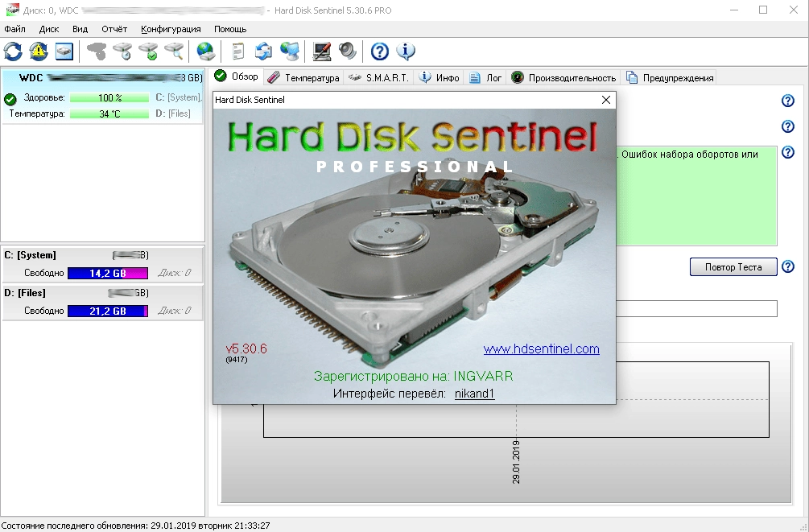Switch to the Лог tab
Screen dimensions: 809x532
coord(485,78)
